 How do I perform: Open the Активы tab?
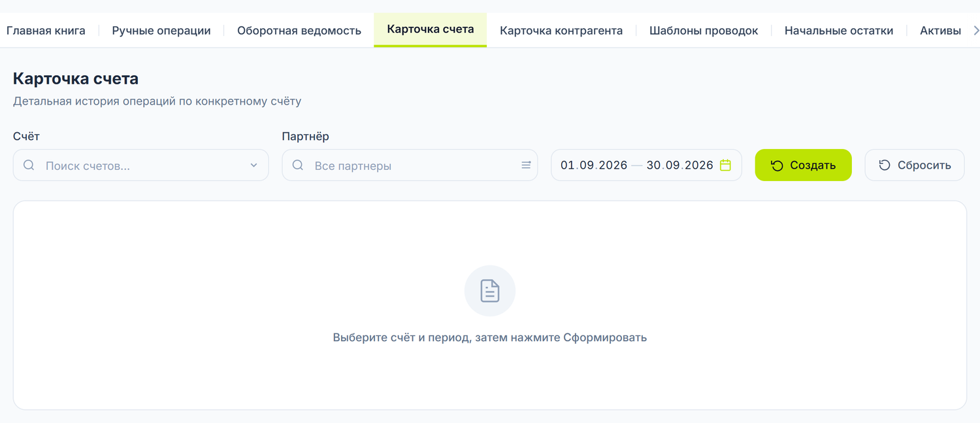(x=940, y=30)
